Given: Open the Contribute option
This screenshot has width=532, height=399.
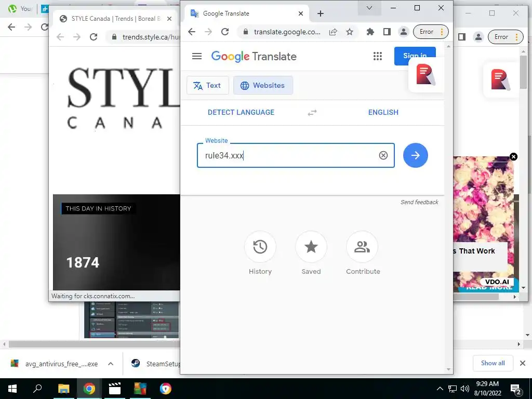Looking at the screenshot, I should point(363,253).
